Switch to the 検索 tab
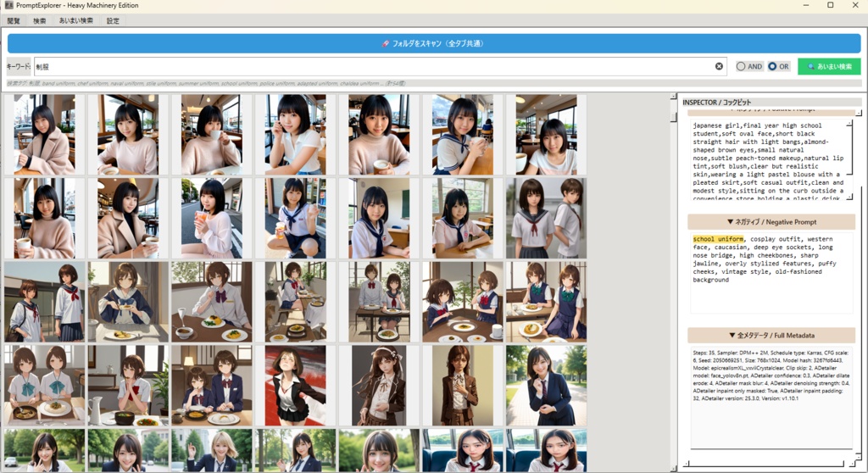The image size is (868, 473). (39, 20)
